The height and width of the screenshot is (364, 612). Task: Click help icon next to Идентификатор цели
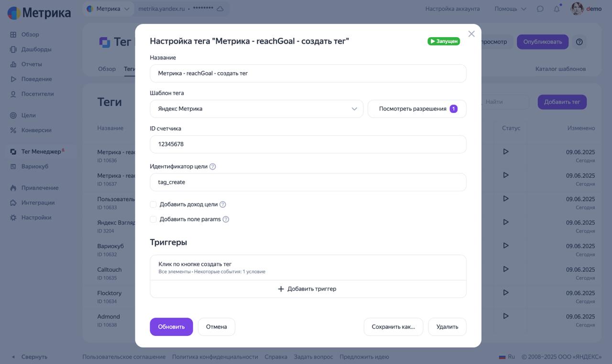coord(213,167)
